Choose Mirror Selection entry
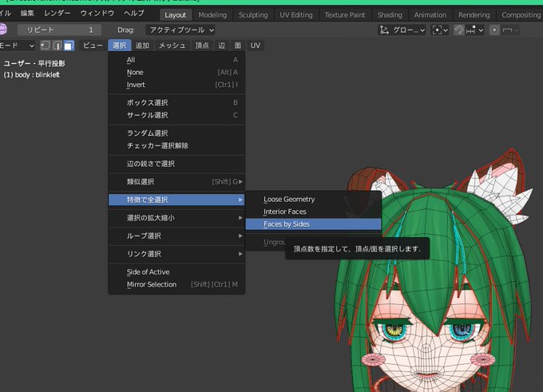543x392 pixels. pos(176,285)
